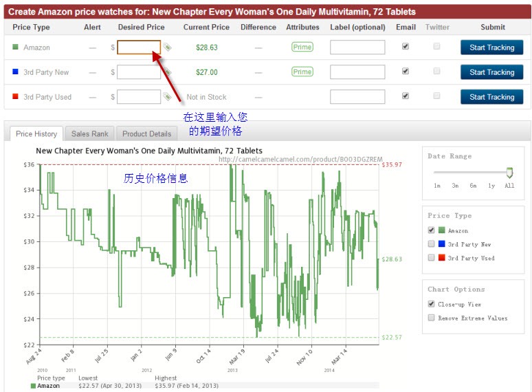Click the Current Price column header
The height and width of the screenshot is (392, 532).
tap(206, 27)
